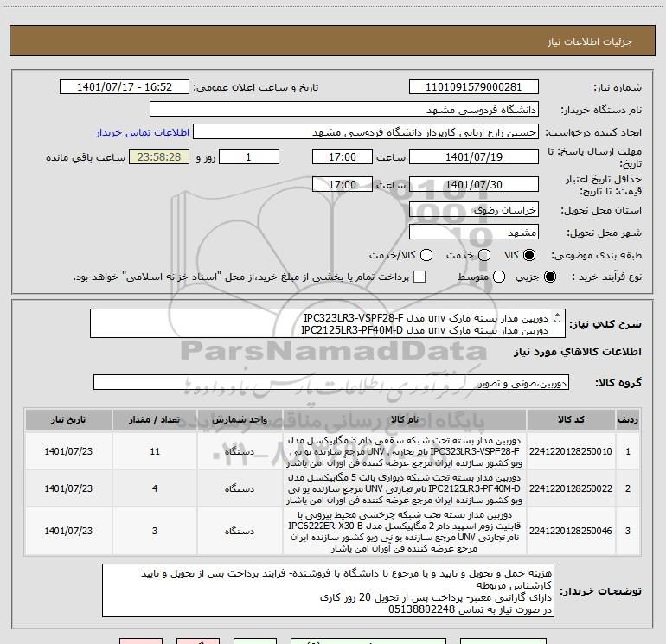Click the city field مشهد
Image resolution: width=666 pixels, height=644 pixels.
(474, 233)
